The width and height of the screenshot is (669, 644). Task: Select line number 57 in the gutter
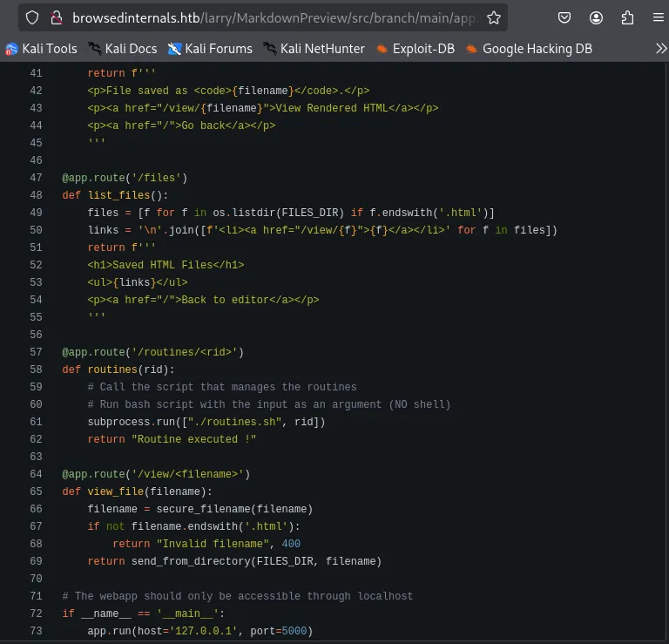[x=36, y=352]
